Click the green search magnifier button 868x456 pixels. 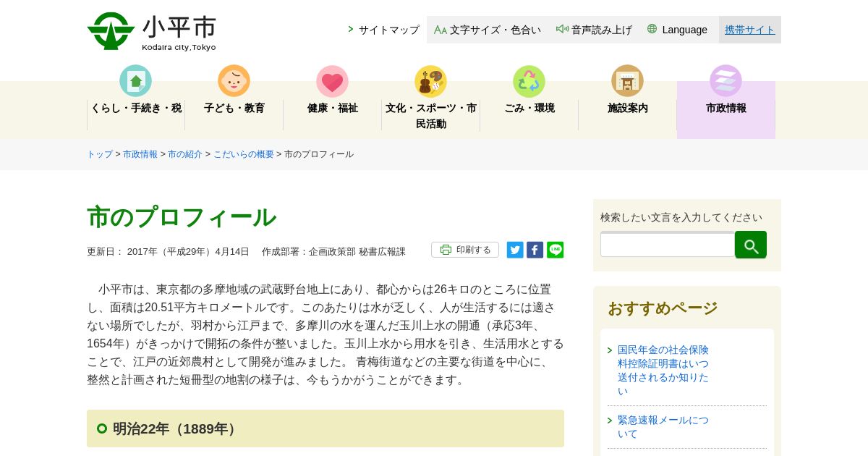tap(751, 245)
